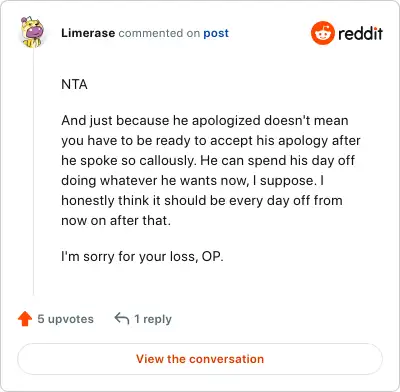
Task: Click the vertical thread line under avatar
Action: 33,172
